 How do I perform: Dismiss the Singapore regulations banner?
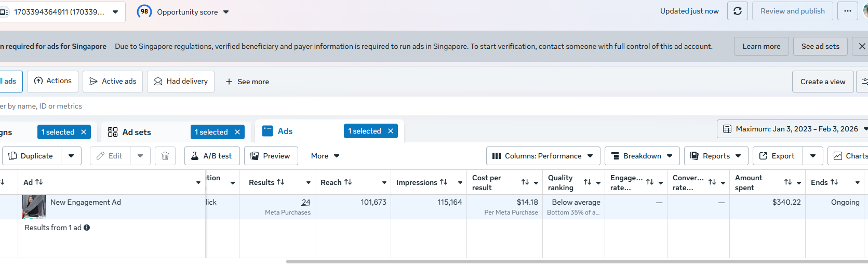pos(862,46)
